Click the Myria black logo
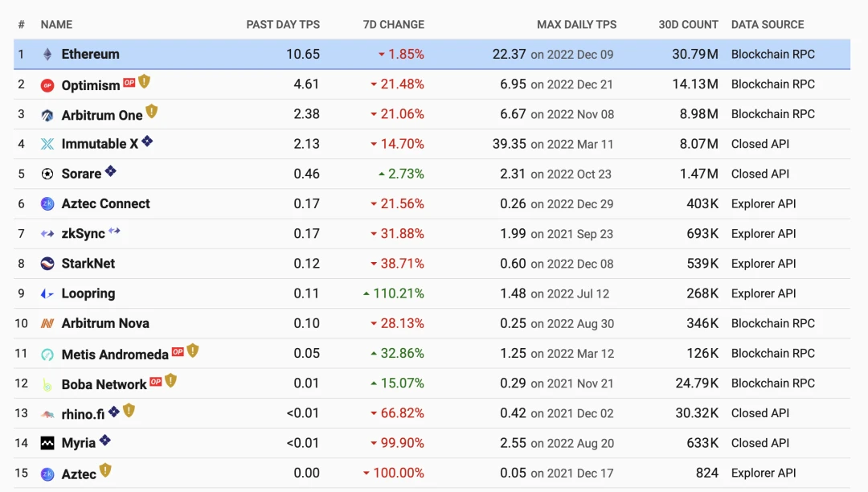Viewport: 868px width, 492px height. (x=47, y=443)
